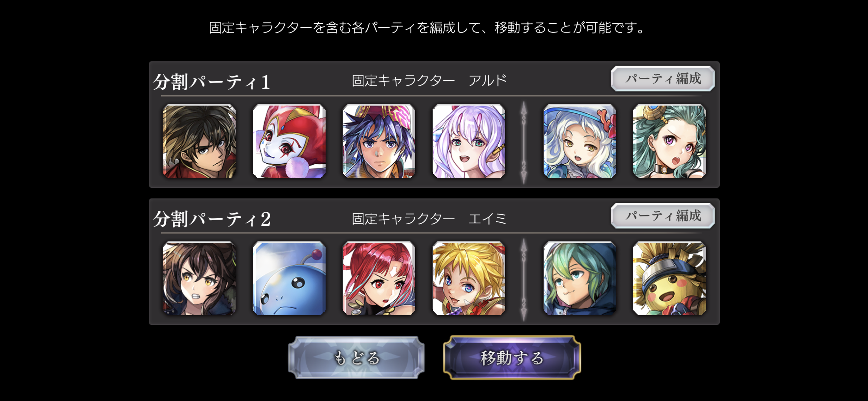Pick the green-haired hooded character portrait
The height and width of the screenshot is (401, 868).
580,279
